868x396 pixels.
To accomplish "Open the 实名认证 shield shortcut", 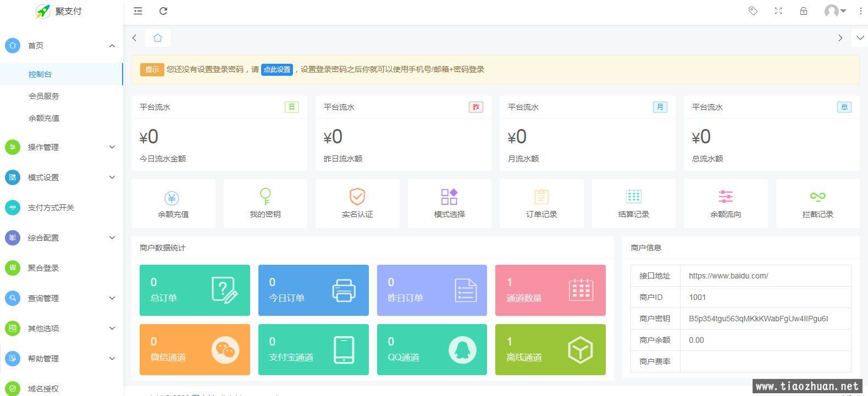I will click(357, 203).
